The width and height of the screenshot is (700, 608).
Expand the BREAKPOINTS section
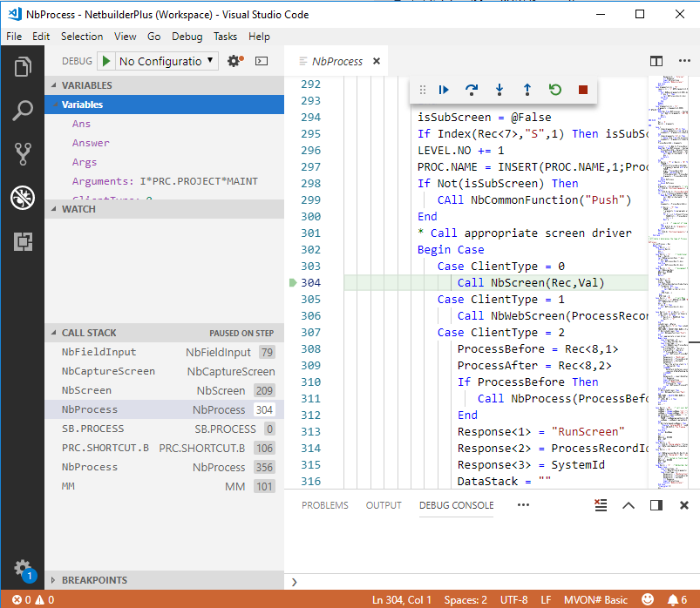click(x=164, y=580)
